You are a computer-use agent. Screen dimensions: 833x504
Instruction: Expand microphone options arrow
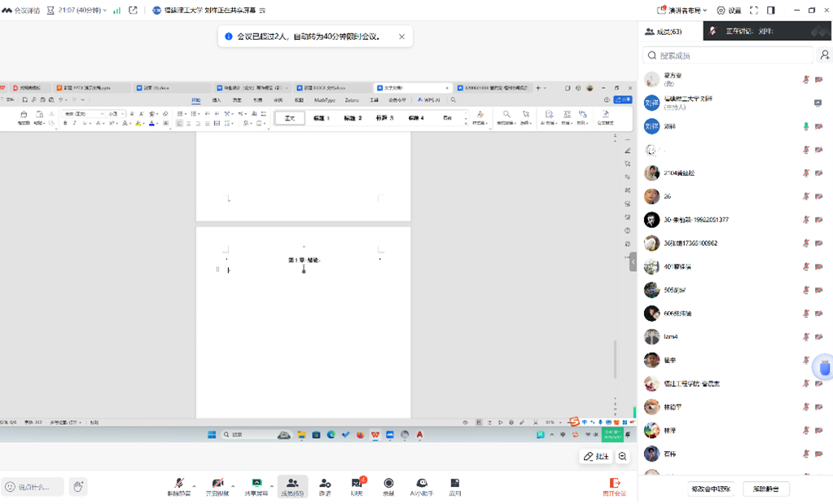point(194,486)
